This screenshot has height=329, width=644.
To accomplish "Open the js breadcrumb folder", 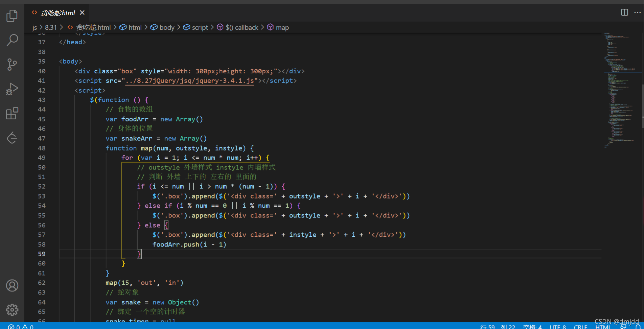I will point(34,27).
